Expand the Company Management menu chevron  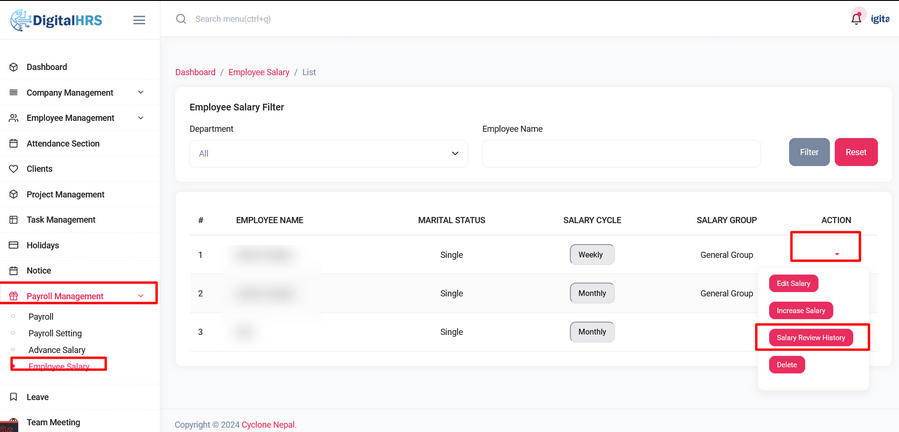click(141, 93)
